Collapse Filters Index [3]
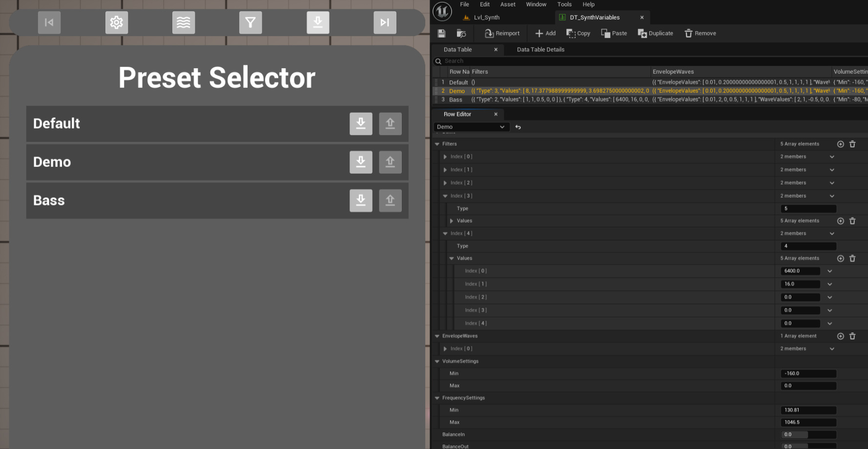 coord(445,196)
